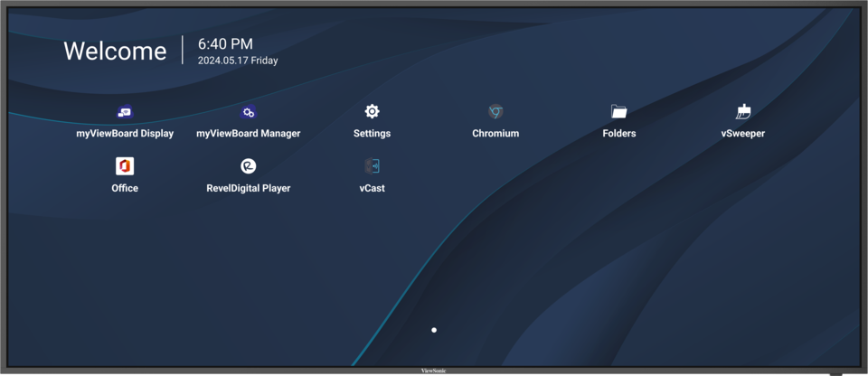The height and width of the screenshot is (376, 868).
Task: Select the "Settings" text label
Action: tap(372, 134)
